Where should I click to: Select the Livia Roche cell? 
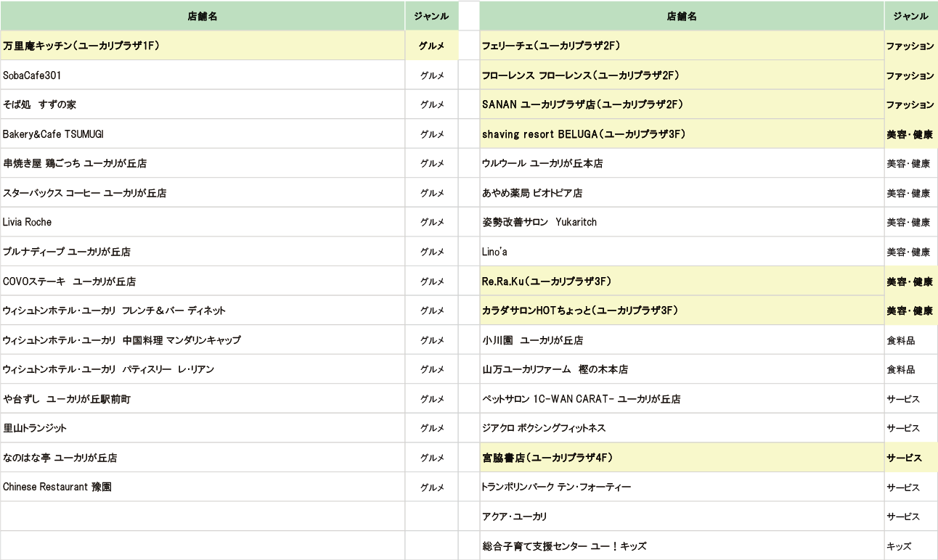click(203, 222)
